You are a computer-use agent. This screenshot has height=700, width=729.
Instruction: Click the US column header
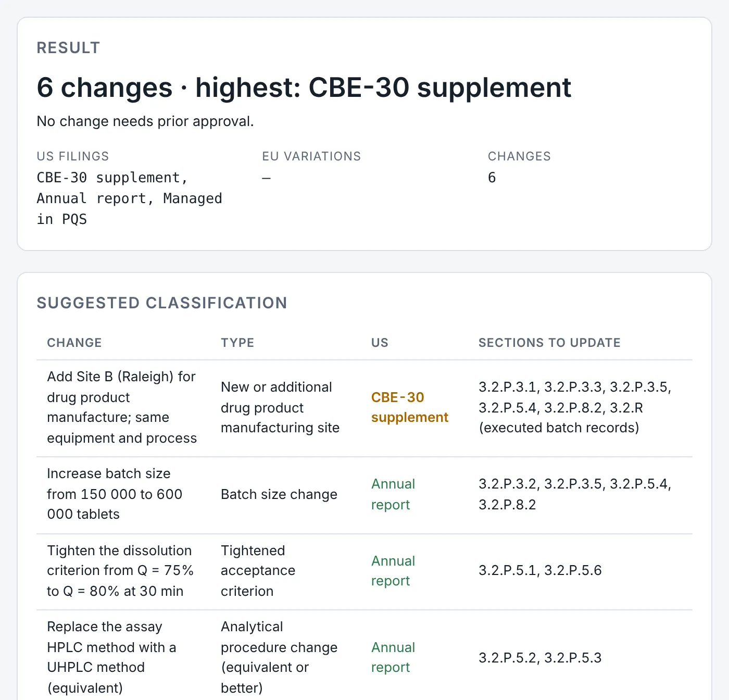pyautogui.click(x=380, y=343)
